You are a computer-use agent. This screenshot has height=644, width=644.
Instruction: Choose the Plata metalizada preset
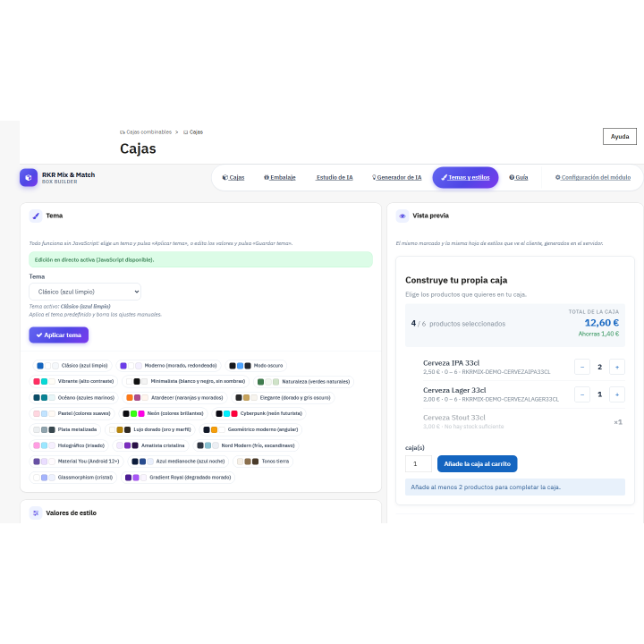pos(65,429)
